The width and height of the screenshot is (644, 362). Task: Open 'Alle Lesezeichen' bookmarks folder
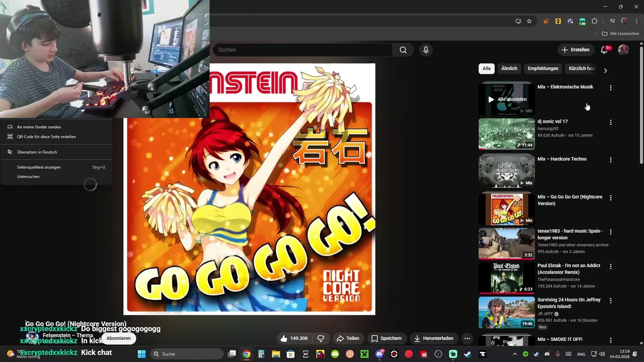620,34
